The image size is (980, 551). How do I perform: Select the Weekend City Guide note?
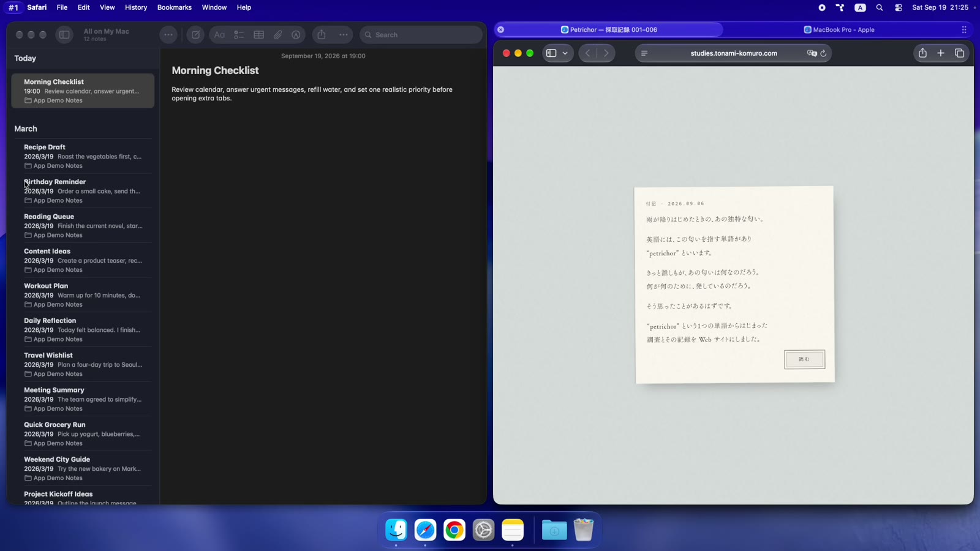[x=83, y=468]
